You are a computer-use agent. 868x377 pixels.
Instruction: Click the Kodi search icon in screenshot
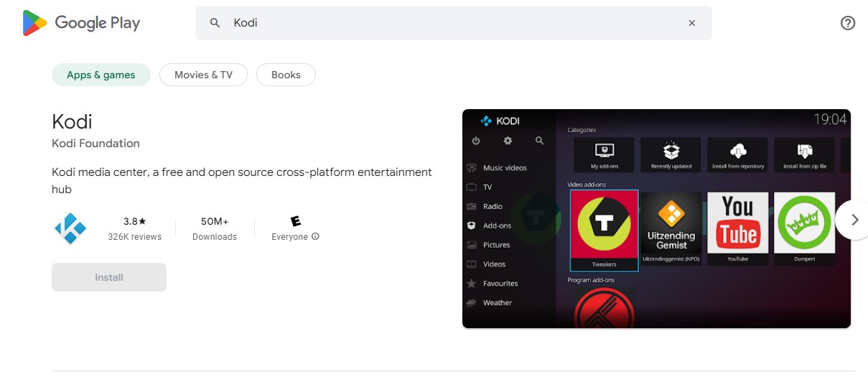(x=540, y=141)
